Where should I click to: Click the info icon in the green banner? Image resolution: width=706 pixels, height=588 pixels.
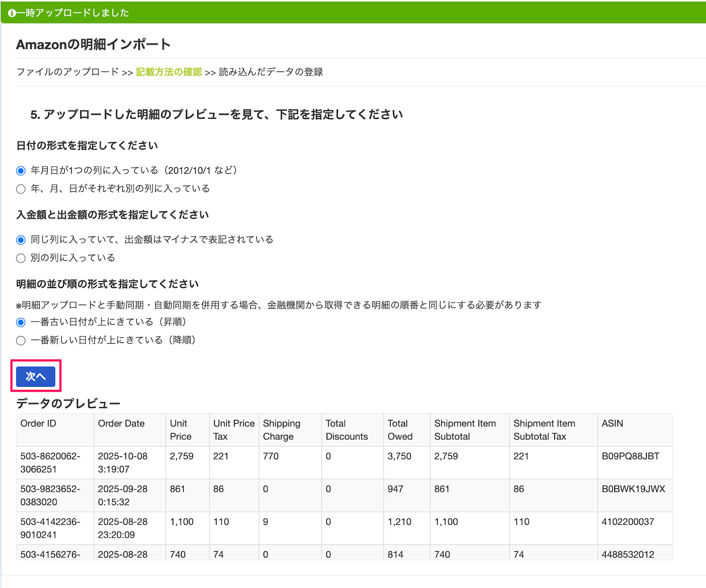pos(11,12)
